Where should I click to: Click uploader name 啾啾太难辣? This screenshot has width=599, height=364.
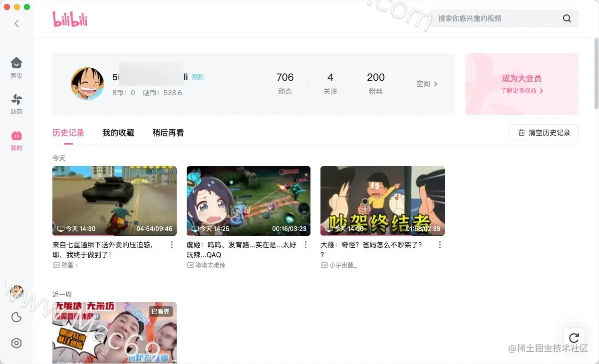click(210, 265)
